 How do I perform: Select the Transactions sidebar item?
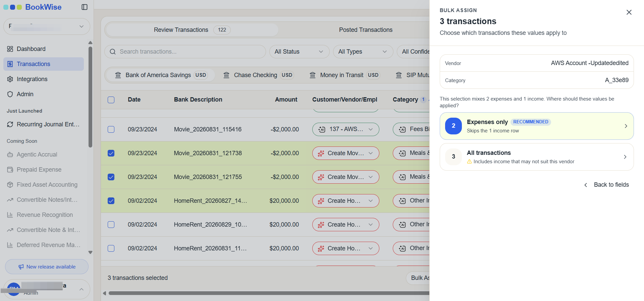coord(44,64)
